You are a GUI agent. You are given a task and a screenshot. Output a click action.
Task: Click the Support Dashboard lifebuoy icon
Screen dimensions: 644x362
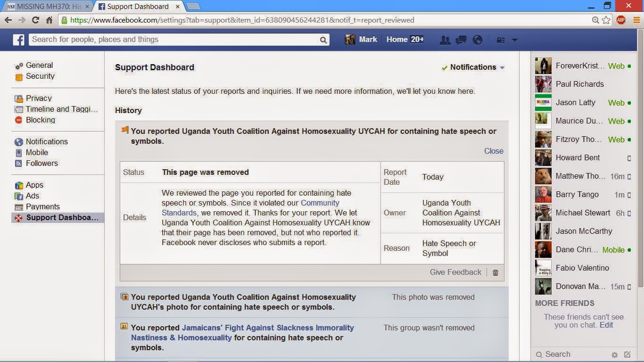coord(19,218)
